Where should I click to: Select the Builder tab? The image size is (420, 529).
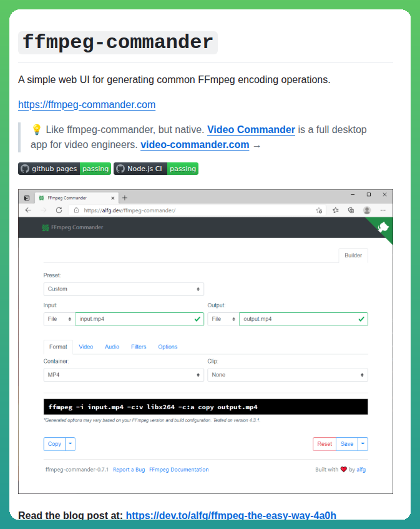pyautogui.click(x=353, y=255)
